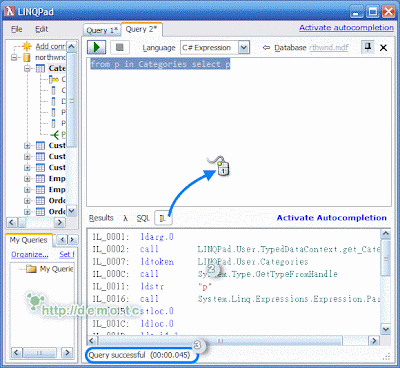Click the Query successful status text
Screen dimensions: 400x368
[x=139, y=355]
